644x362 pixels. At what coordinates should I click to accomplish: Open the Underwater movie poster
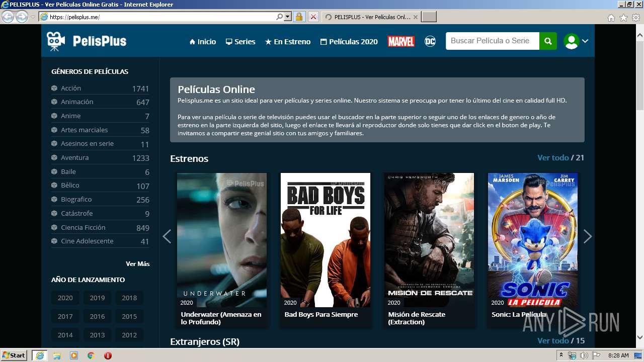(222, 240)
